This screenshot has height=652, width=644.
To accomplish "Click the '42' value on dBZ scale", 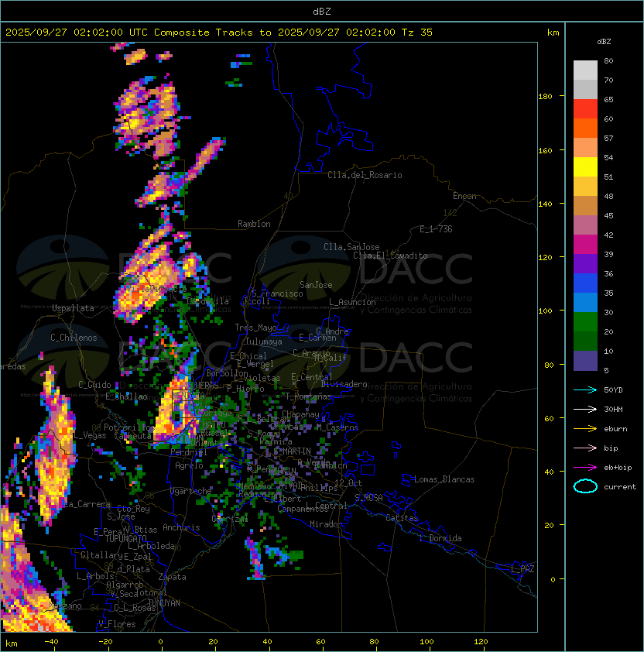I will click(608, 235).
